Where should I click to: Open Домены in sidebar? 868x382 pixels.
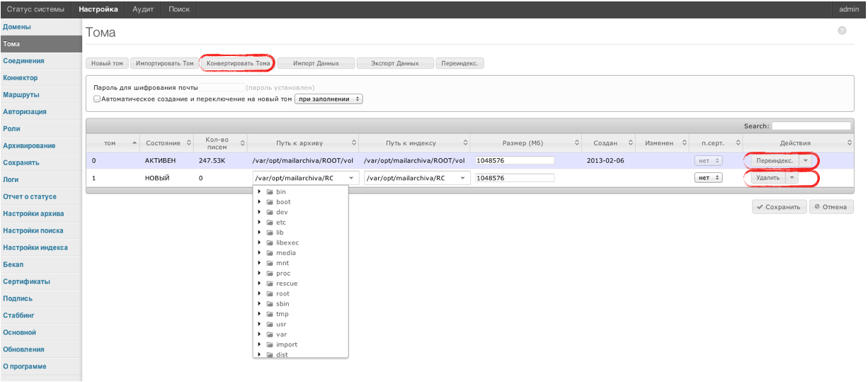(x=40, y=27)
